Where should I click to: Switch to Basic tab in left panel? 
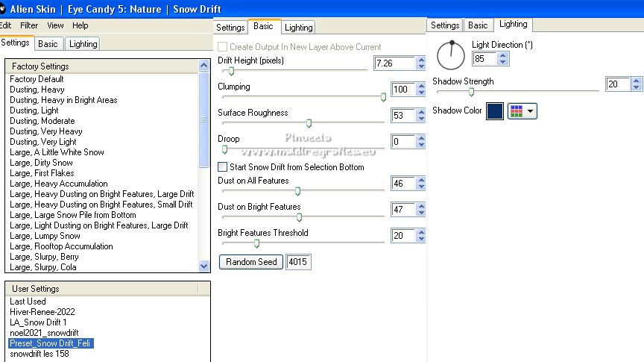pos(48,43)
